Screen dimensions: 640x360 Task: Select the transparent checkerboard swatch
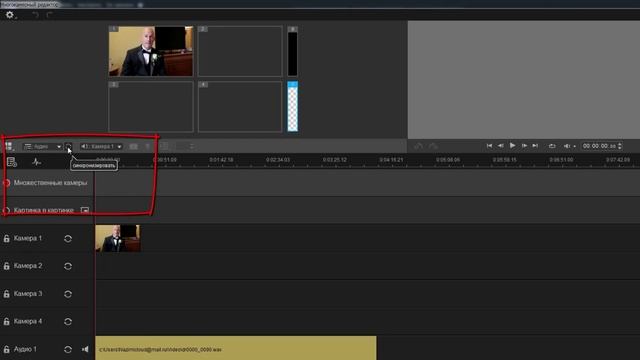coord(293,107)
